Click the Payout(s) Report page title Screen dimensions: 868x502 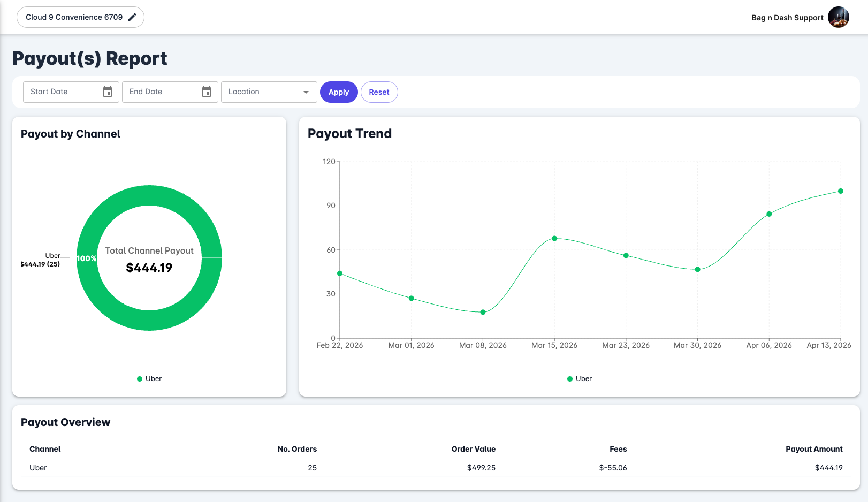[x=90, y=58]
